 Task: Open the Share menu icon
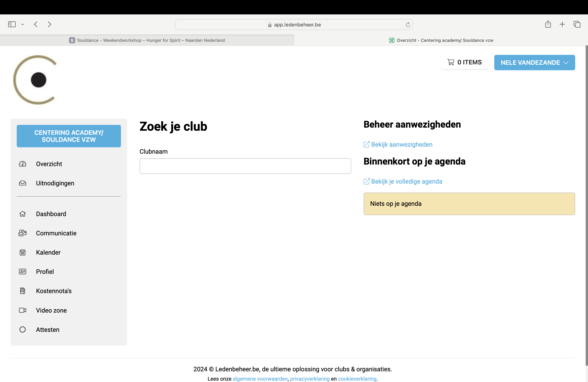tap(548, 24)
